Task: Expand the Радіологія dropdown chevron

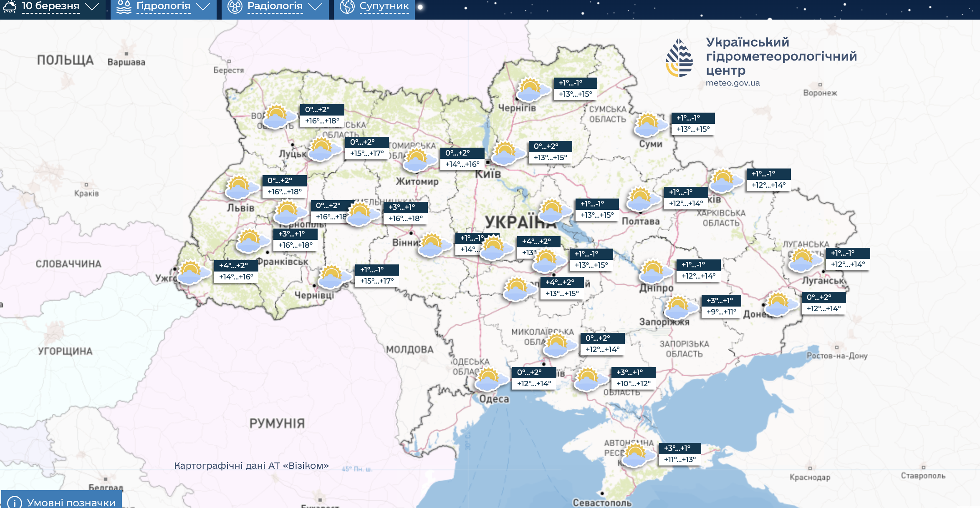Action: pyautogui.click(x=315, y=7)
